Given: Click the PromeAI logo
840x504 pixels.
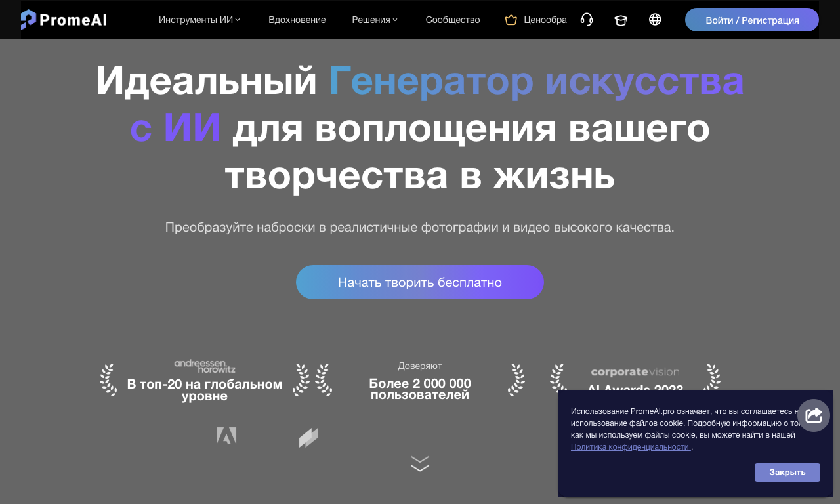Looking at the screenshot, I should click(x=64, y=20).
